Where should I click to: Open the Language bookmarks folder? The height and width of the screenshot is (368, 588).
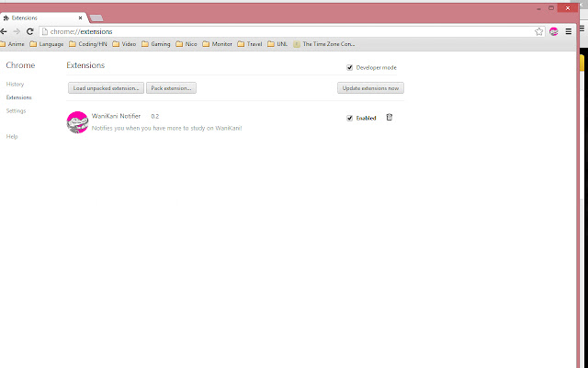[x=47, y=44]
